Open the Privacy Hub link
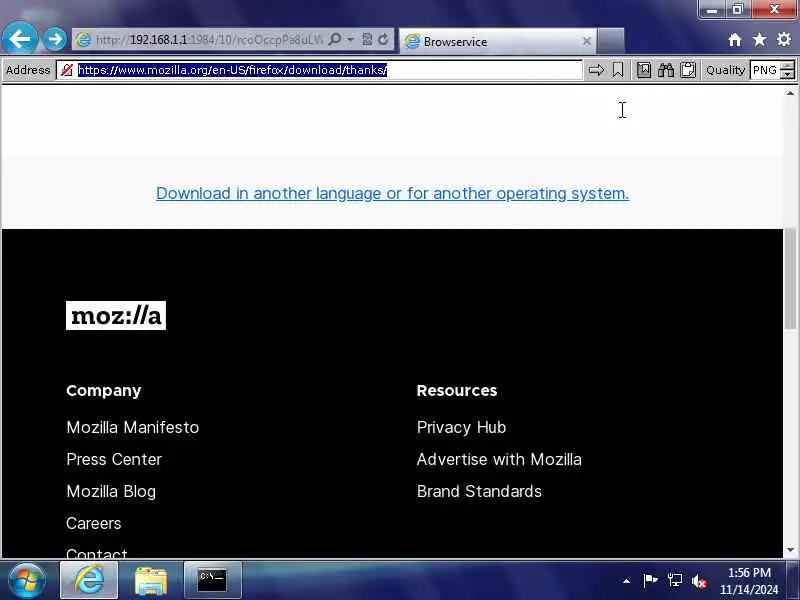This screenshot has width=800, height=600. [461, 427]
